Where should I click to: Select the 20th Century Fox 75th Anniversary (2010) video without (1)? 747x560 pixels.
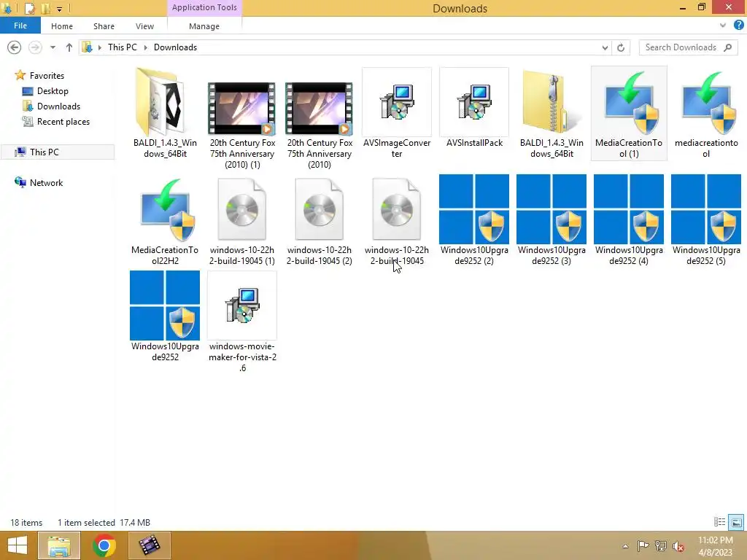pos(319,109)
